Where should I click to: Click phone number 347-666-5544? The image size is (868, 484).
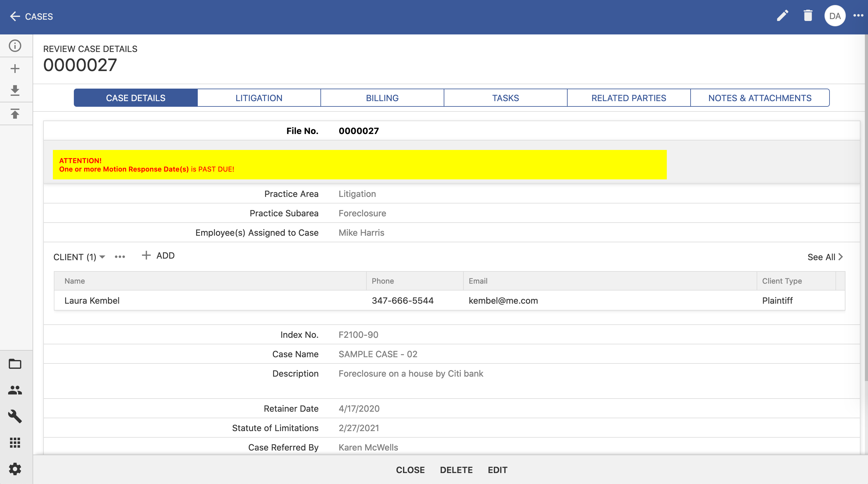[x=403, y=300]
